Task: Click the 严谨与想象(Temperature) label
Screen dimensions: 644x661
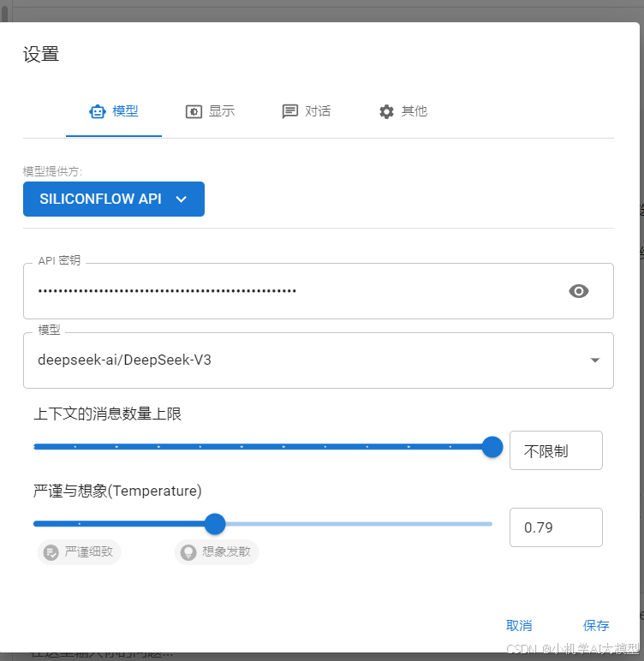Action: 117,491
